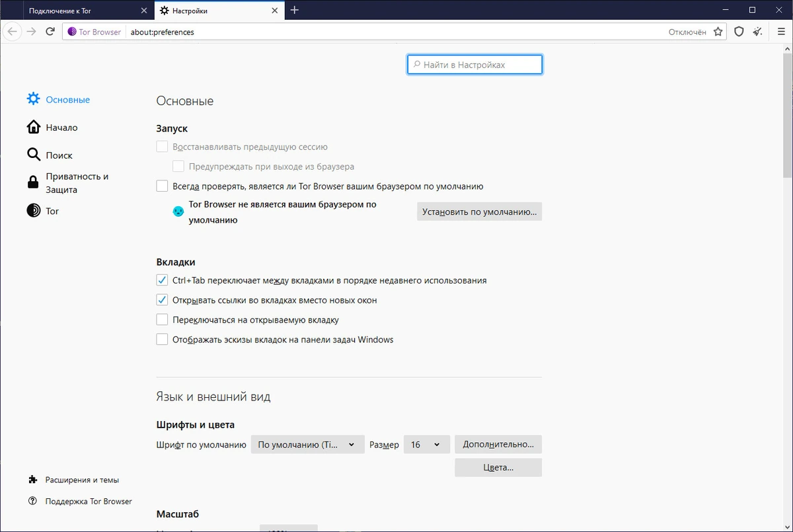Click the Отключён status in address bar
The image size is (793, 532).
click(687, 32)
